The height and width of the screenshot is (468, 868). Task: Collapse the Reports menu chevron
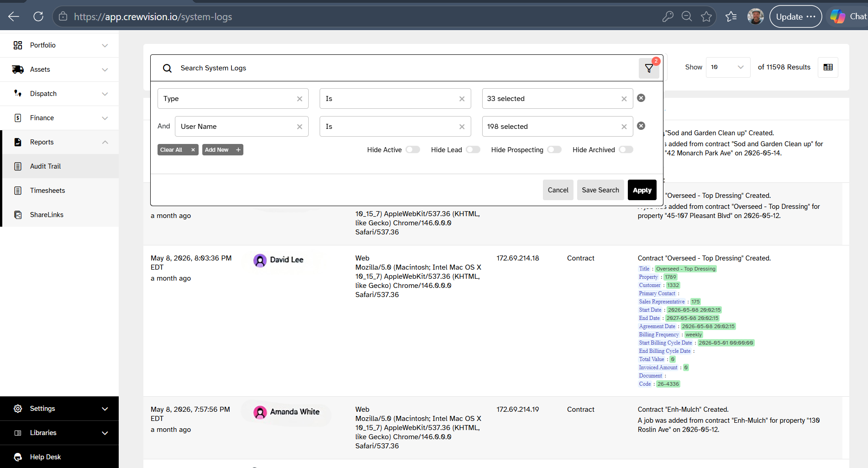105,142
